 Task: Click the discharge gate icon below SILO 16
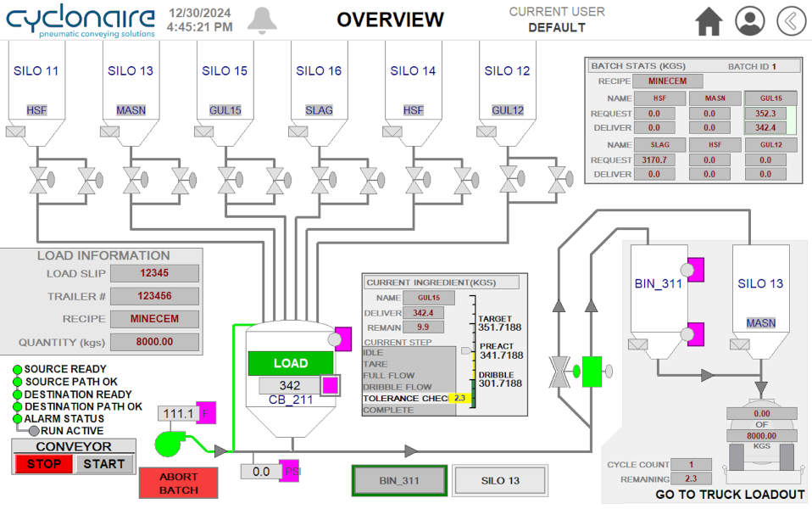(298, 131)
